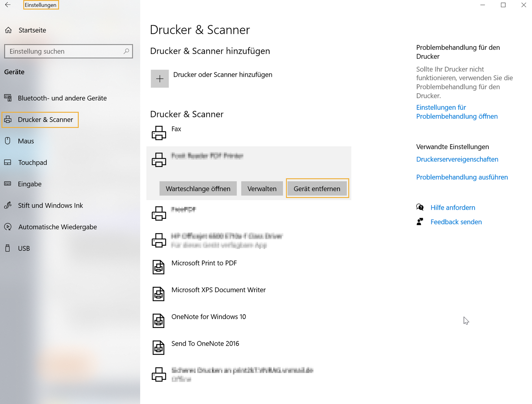Click the plus icon to add a printer
Image resolution: width=532 pixels, height=404 pixels.
point(160,78)
